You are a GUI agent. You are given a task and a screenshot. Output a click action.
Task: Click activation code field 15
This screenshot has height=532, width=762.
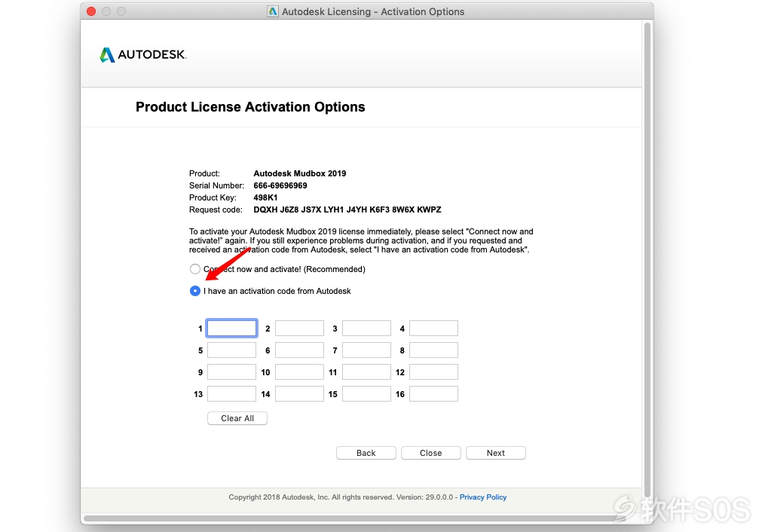(366, 394)
